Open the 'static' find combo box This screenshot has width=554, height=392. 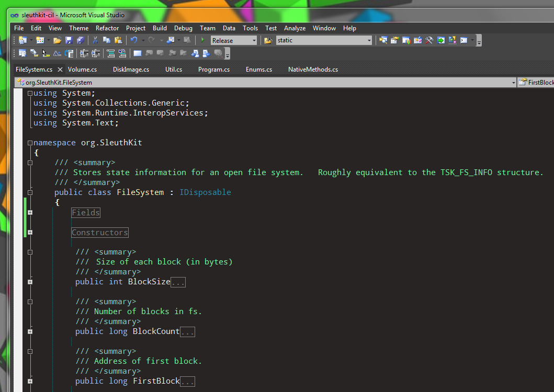369,40
